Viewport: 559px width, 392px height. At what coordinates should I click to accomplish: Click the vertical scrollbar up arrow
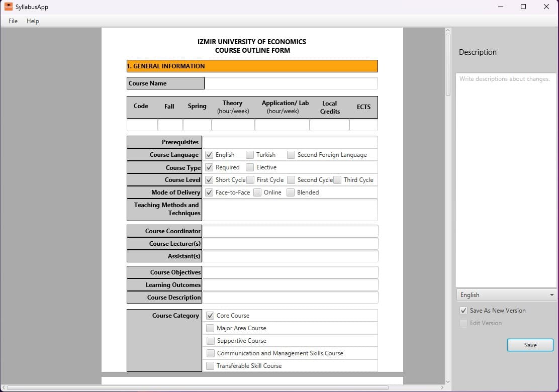pyautogui.click(x=448, y=31)
